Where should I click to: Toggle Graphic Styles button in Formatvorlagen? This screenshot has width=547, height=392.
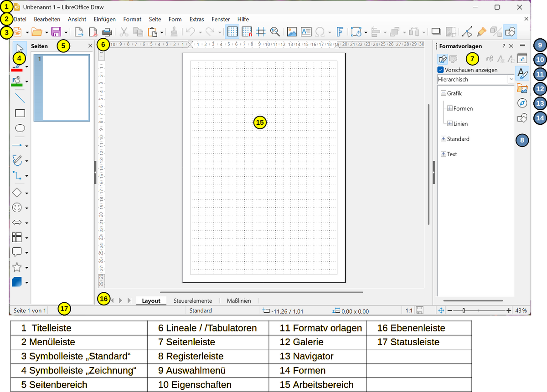[442, 59]
